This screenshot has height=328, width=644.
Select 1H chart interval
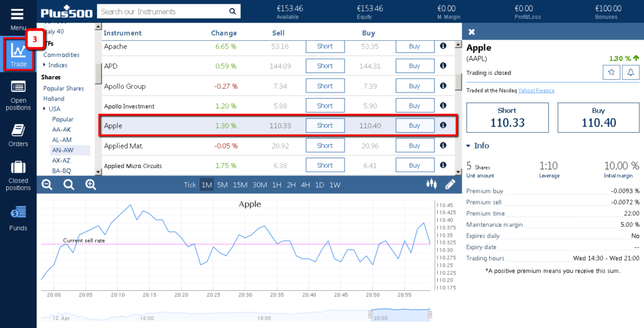click(277, 185)
